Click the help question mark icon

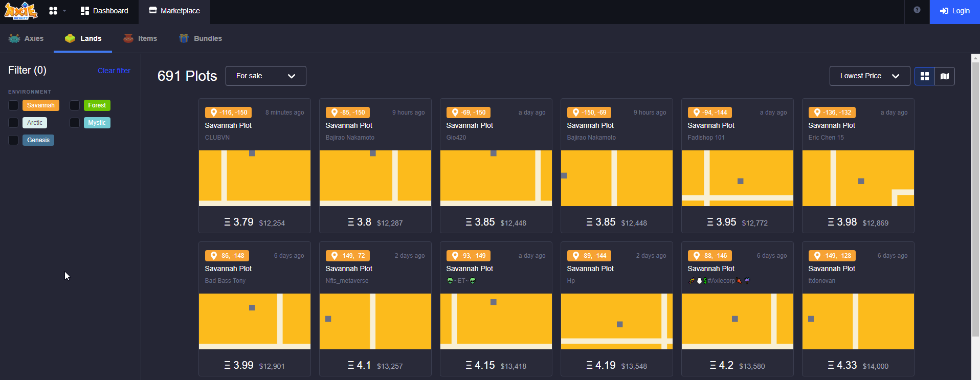pyautogui.click(x=917, y=10)
